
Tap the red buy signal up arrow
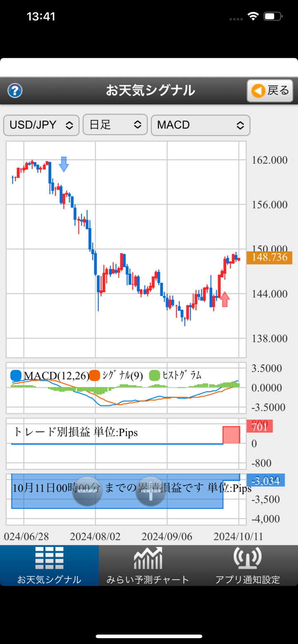[x=225, y=299]
